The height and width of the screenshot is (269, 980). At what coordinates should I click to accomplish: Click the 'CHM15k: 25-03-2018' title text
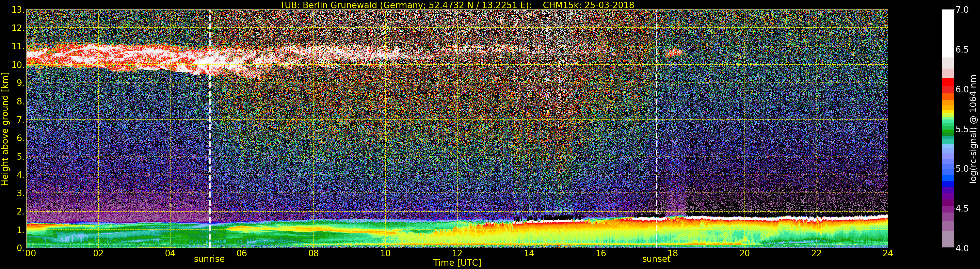[x=588, y=5]
